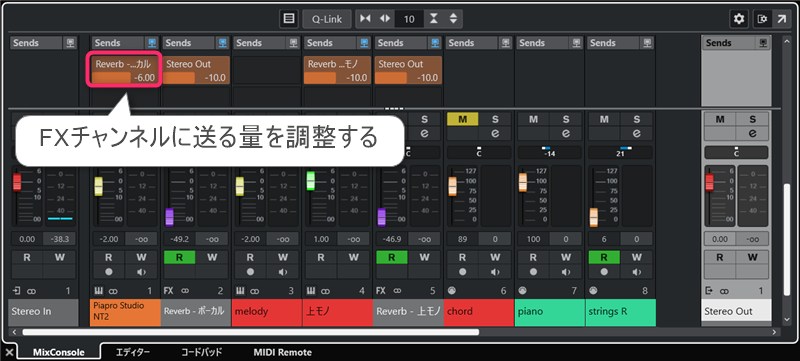The width and height of the screenshot is (800, 361).
Task: Open MixConsole settings gear icon
Action: pos(738,19)
